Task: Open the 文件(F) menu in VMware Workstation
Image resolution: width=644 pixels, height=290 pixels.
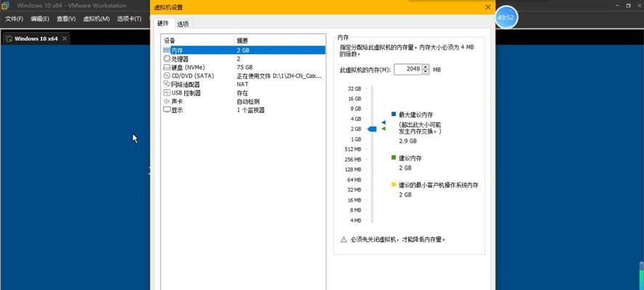Action: click(x=14, y=19)
